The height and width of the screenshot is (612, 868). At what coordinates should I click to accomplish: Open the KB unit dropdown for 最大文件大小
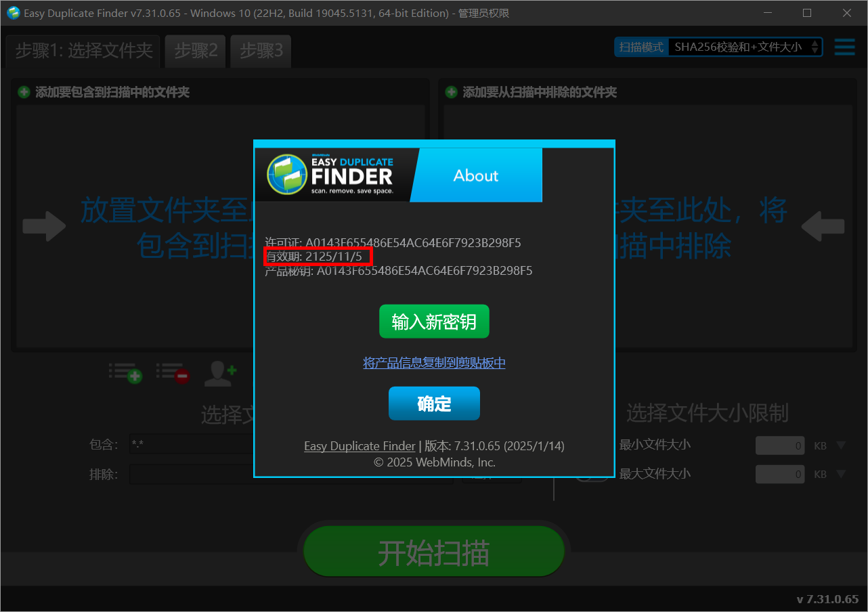tap(840, 474)
